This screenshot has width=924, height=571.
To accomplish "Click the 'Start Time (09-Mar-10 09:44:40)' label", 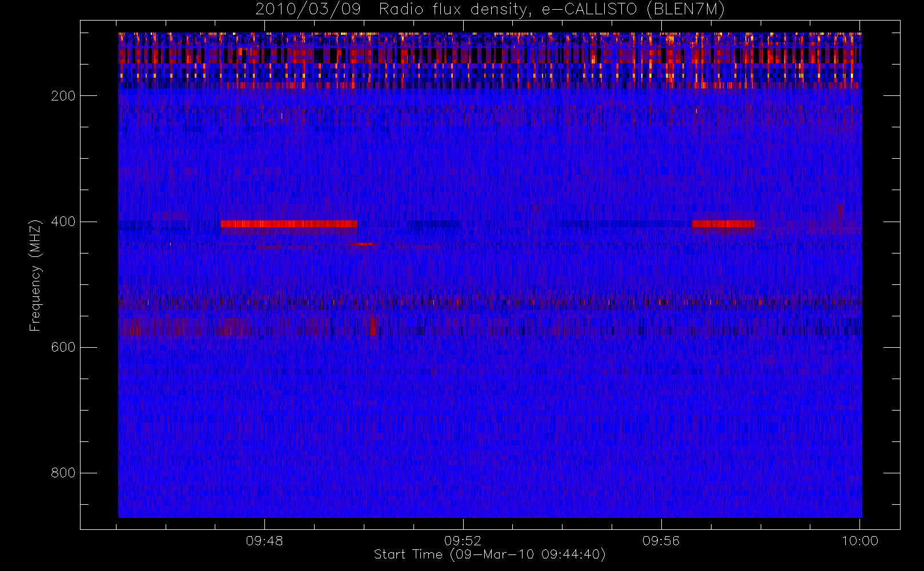I will pyautogui.click(x=489, y=554).
